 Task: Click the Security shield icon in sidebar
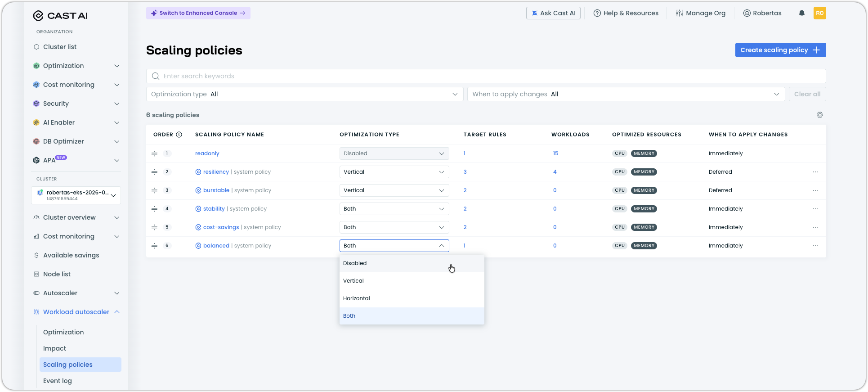36,104
